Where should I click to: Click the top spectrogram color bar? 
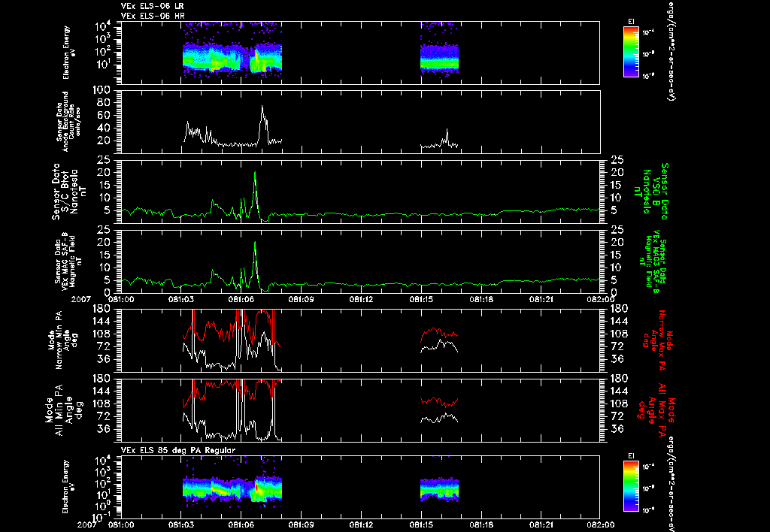click(x=631, y=52)
